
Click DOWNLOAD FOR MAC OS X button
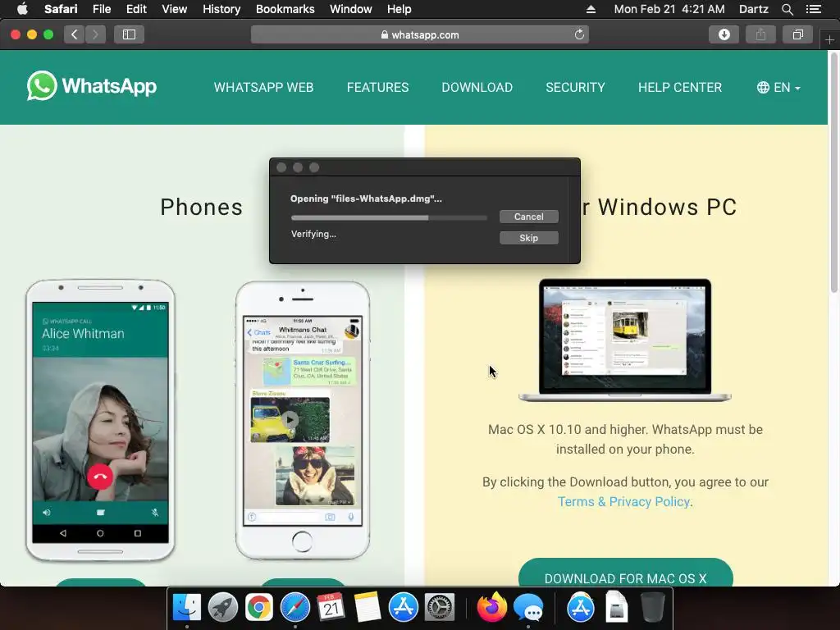coord(625,574)
